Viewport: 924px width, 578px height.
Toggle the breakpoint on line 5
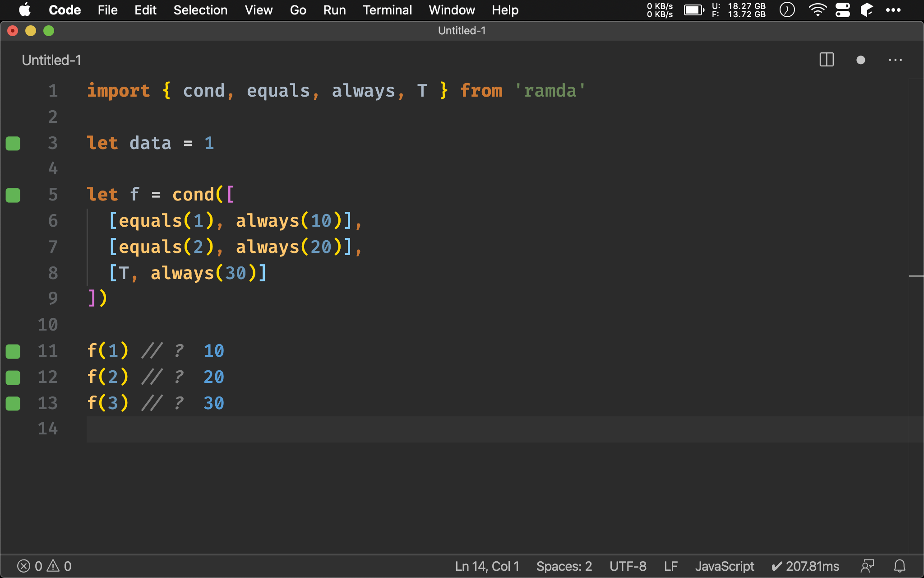[x=13, y=194]
